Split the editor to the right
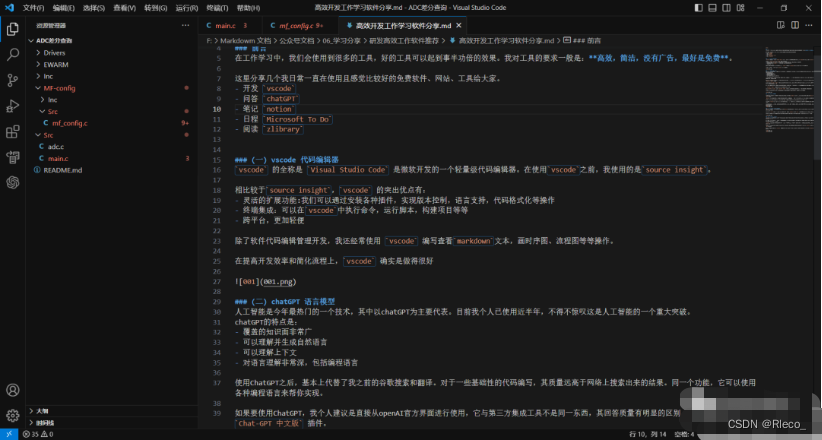The height and width of the screenshot is (440, 822). (795, 25)
